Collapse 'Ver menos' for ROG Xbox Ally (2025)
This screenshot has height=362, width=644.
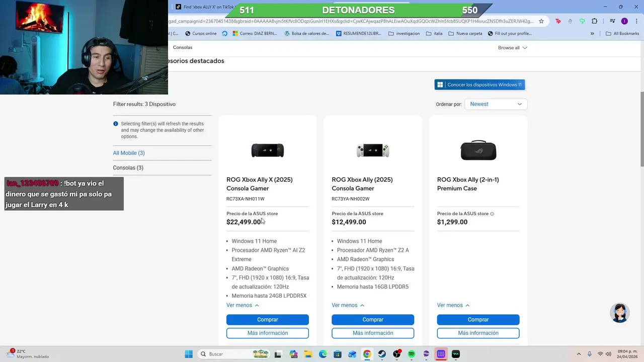[x=348, y=305]
